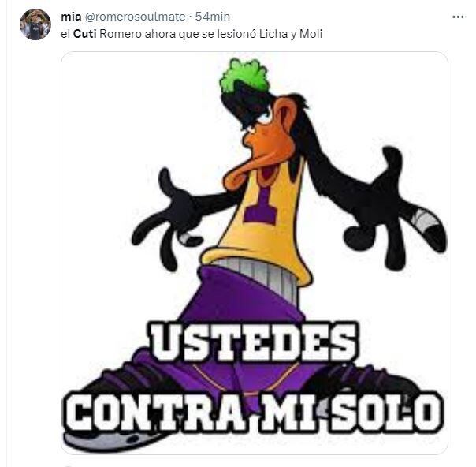
Task: Click the bold "Cuti" word in tweet
Action: [84, 34]
